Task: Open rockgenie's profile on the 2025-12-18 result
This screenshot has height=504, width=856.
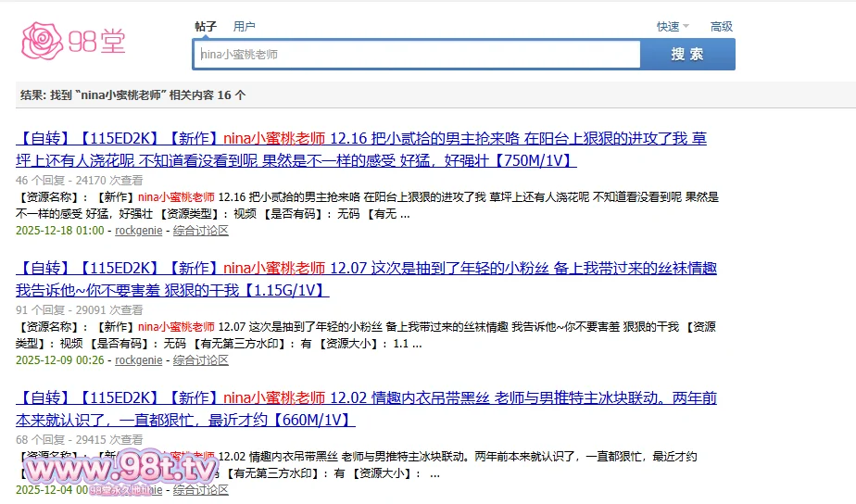Action: pos(138,230)
